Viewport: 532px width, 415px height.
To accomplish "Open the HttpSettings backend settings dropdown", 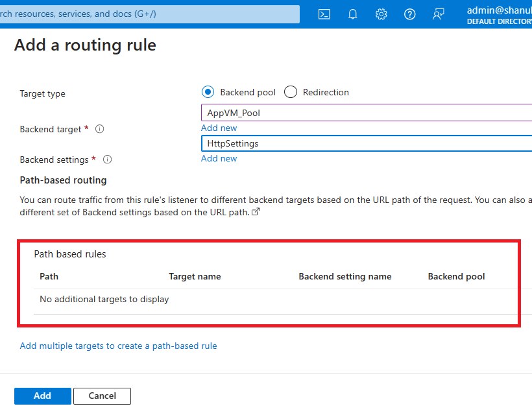I will (367, 143).
